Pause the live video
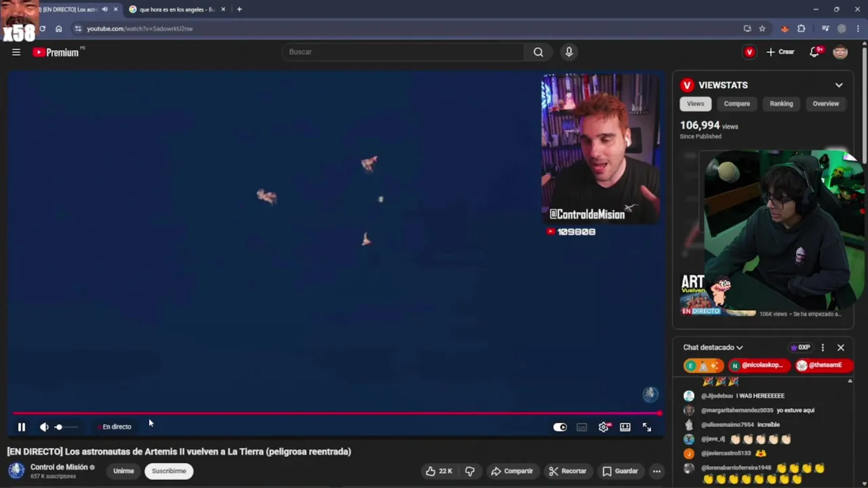868x488 pixels. pyautogui.click(x=22, y=427)
